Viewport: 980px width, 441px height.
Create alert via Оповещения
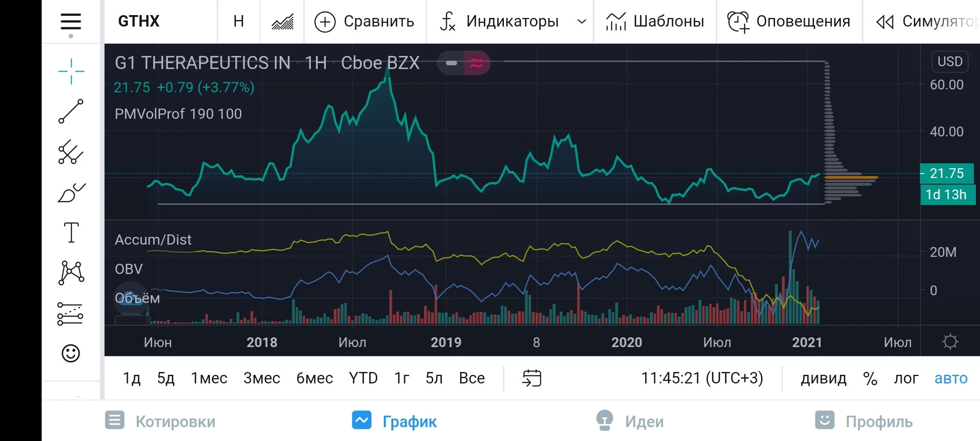pyautogui.click(x=789, y=21)
